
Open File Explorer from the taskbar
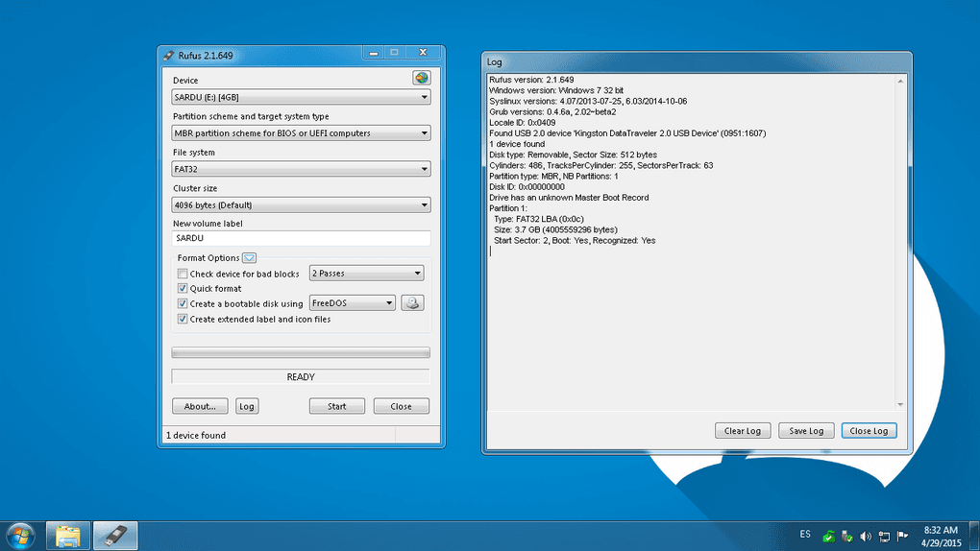coord(68,536)
